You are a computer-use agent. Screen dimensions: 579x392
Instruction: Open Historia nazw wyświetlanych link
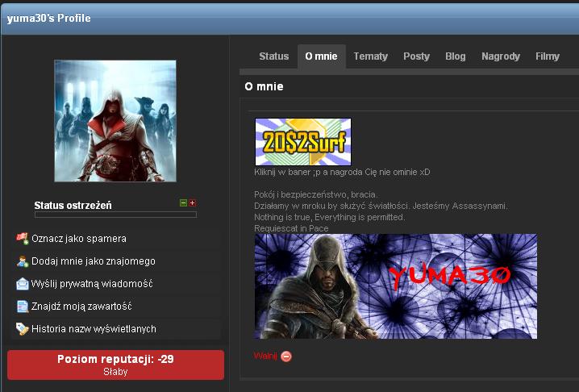(x=94, y=329)
